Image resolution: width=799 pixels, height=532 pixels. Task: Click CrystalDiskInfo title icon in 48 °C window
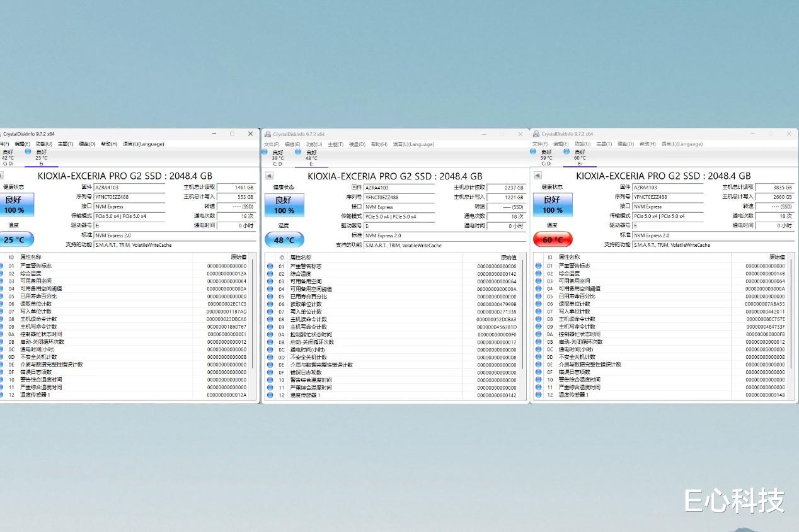click(268, 134)
